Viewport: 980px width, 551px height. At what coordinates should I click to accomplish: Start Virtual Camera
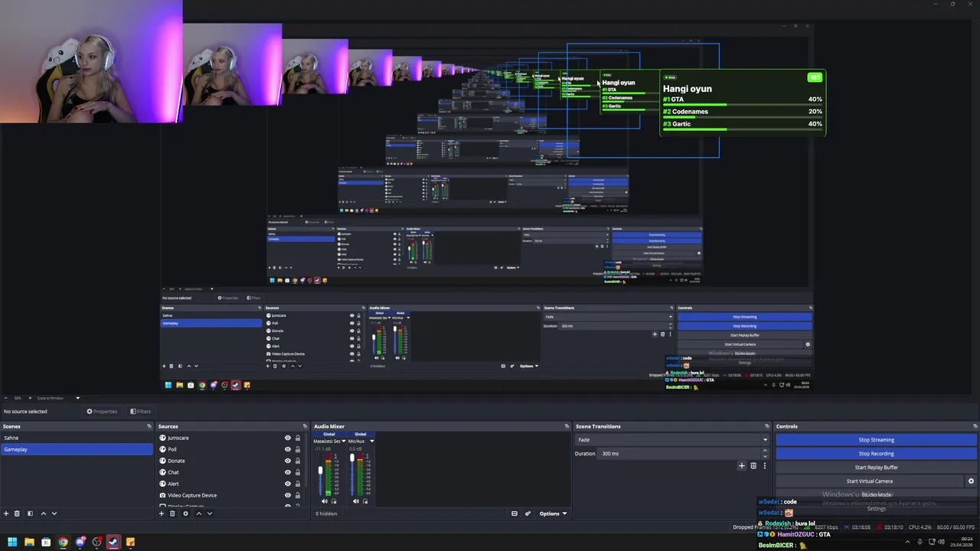(869, 481)
